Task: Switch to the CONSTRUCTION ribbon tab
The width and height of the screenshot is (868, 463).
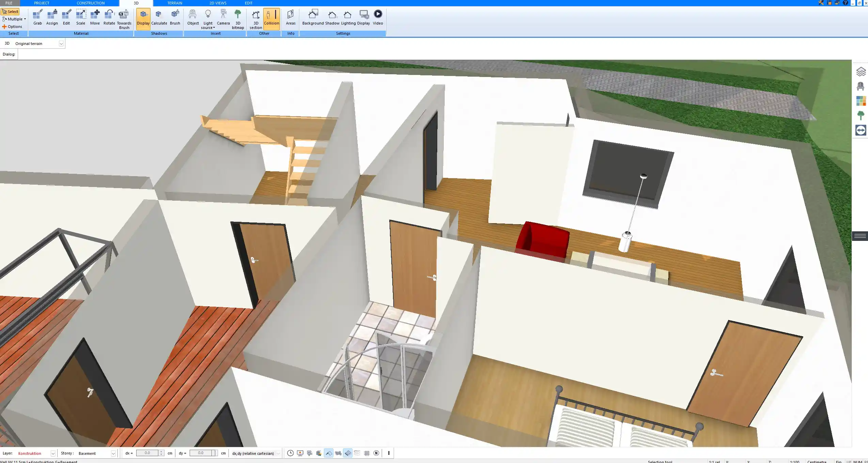Action: point(91,3)
